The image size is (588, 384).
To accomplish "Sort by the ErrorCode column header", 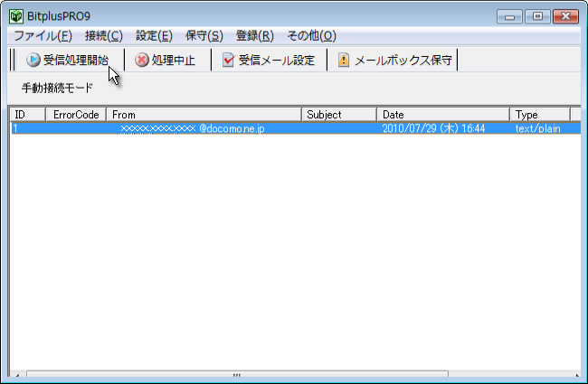I will pos(76,115).
